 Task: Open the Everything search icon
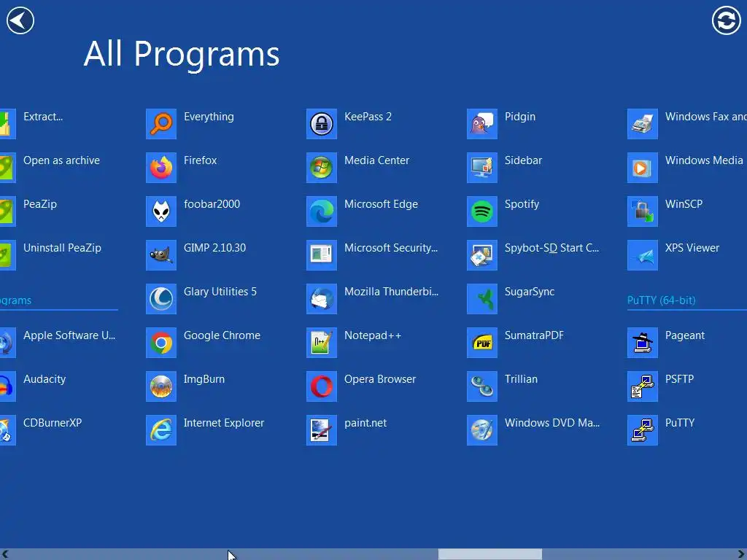coord(161,124)
